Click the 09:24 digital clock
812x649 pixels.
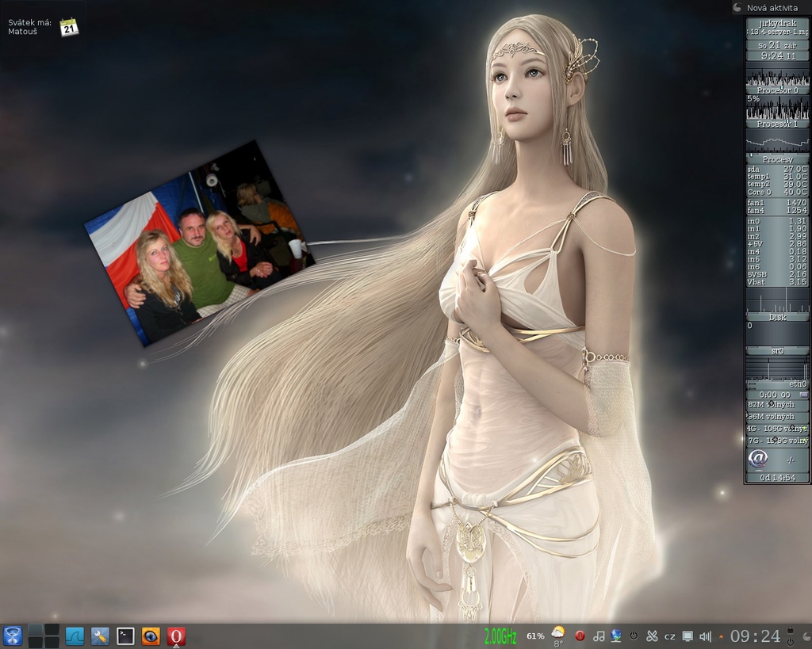(x=755, y=636)
